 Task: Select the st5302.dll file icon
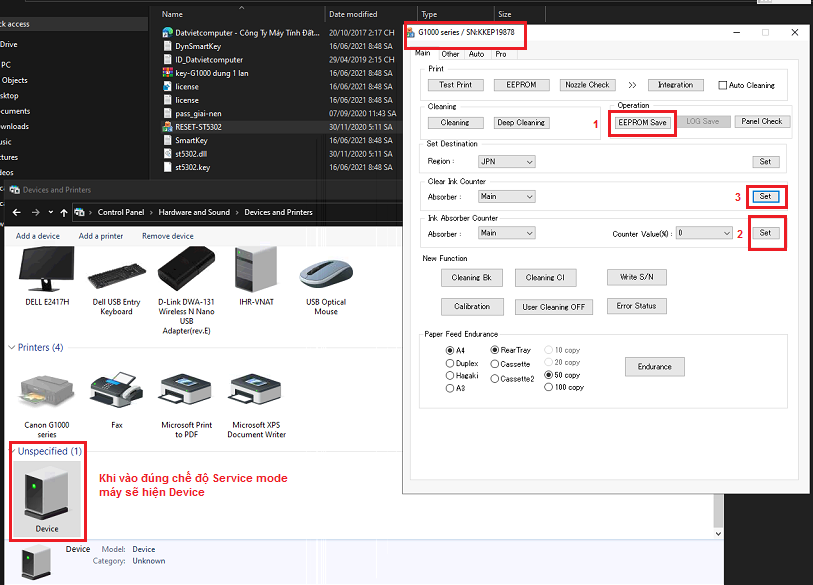pyautogui.click(x=167, y=154)
